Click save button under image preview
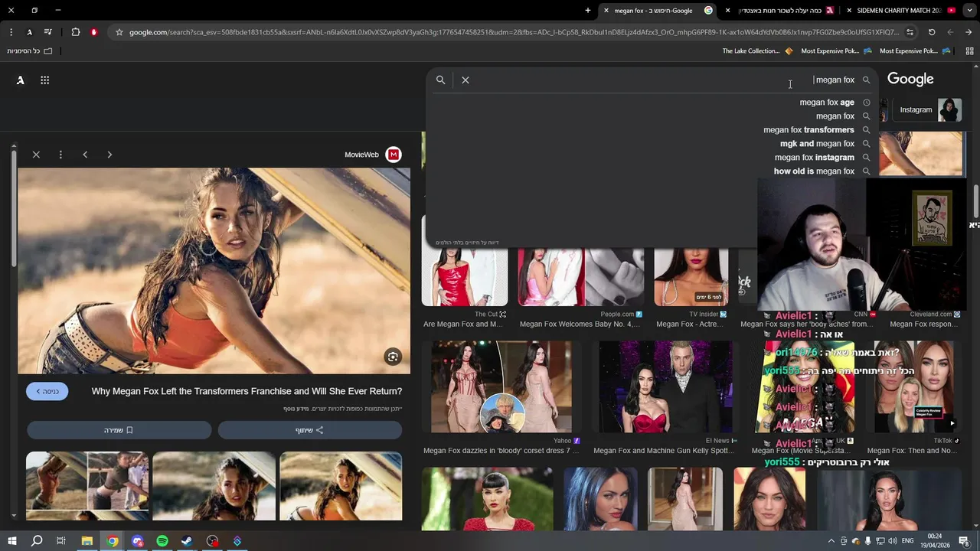Screen dimensions: 980x551 click(119, 430)
